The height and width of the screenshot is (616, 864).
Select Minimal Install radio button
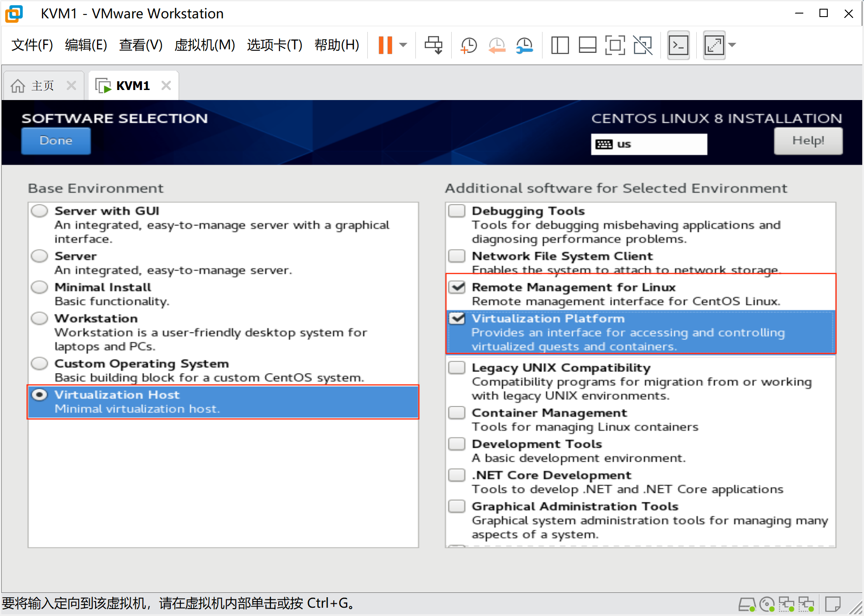(39, 287)
